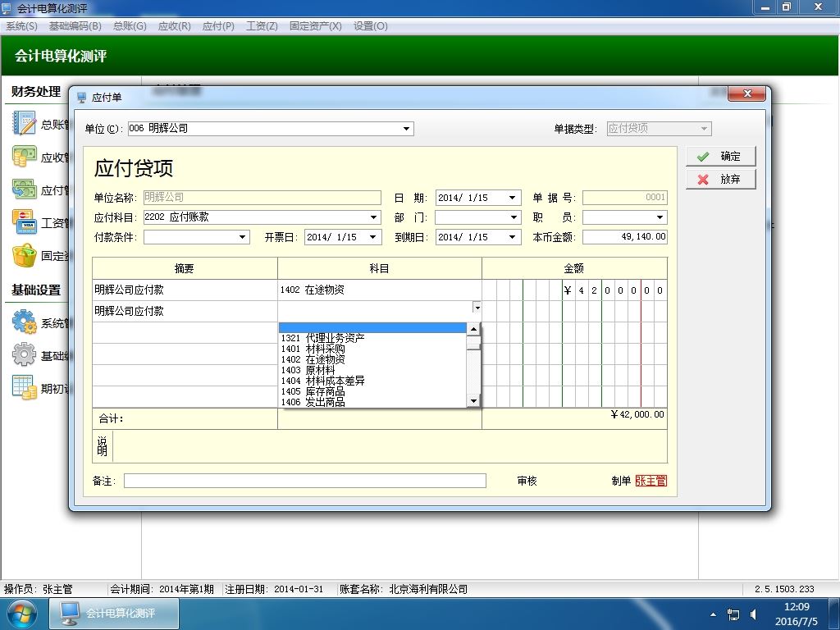Open the 应收 receivables sidebar icon
This screenshot has height=630, width=840.
(24, 157)
